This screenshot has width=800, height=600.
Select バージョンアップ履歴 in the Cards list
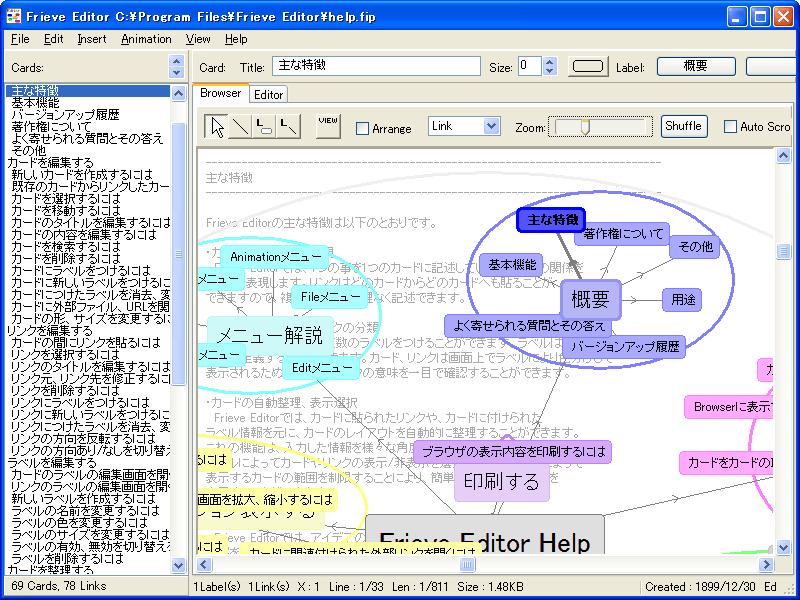click(x=65, y=115)
